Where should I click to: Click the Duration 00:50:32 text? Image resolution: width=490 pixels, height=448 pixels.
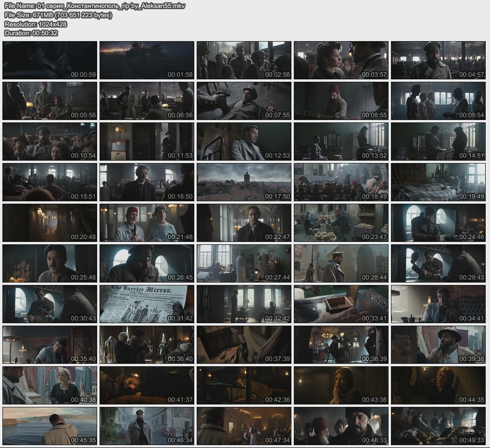tap(31, 33)
